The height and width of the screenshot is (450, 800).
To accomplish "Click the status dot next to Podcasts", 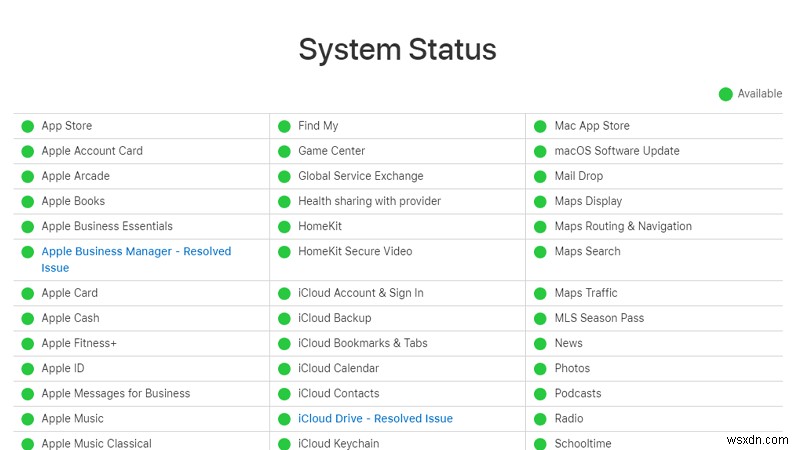I will (x=540, y=394).
